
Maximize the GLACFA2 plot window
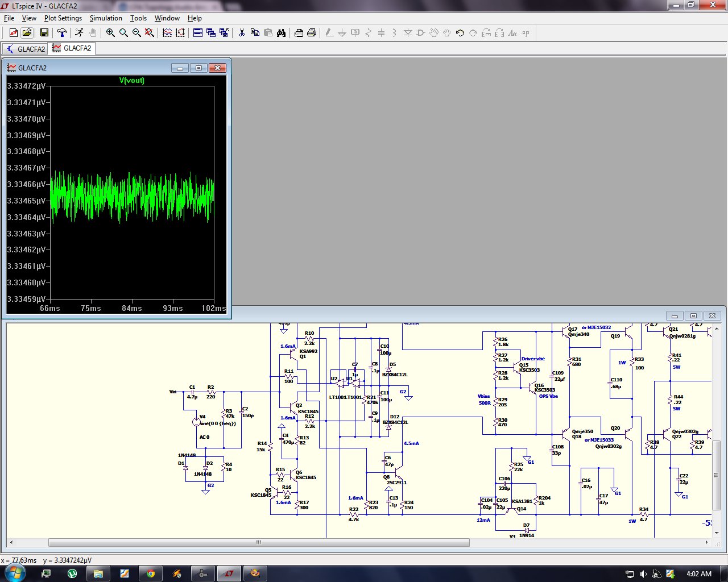coord(198,68)
